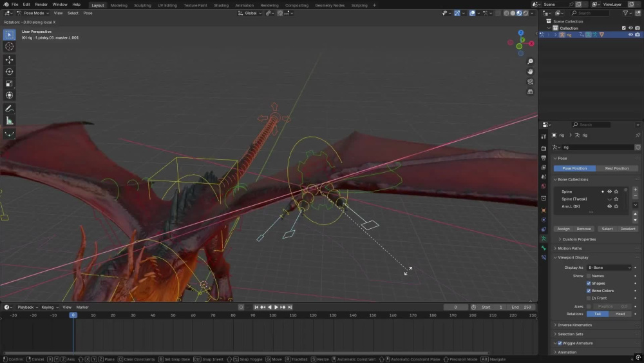The image size is (644, 363).
Task: Select the Transform tool
Action: click(9, 95)
